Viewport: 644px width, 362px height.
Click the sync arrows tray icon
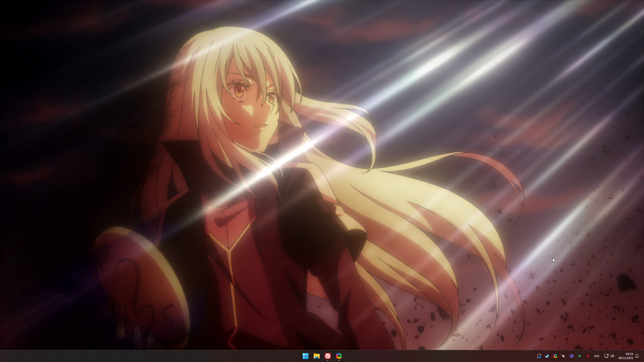[539, 356]
